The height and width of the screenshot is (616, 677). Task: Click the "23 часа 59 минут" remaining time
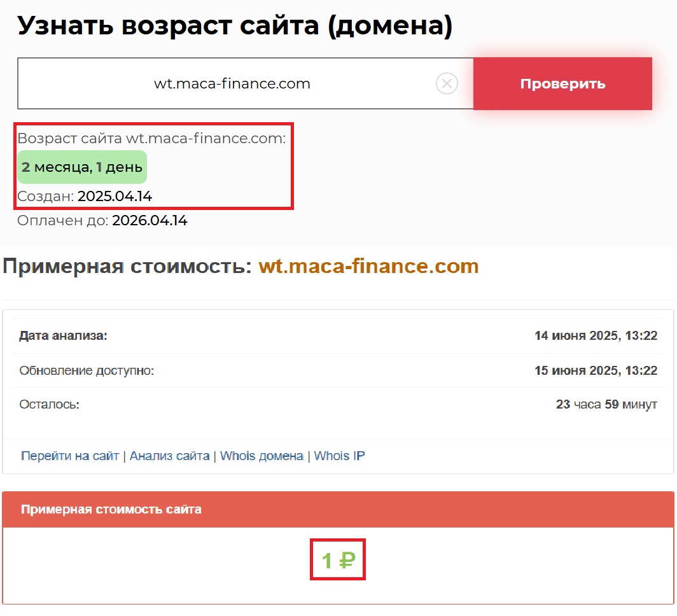pyautogui.click(x=606, y=404)
